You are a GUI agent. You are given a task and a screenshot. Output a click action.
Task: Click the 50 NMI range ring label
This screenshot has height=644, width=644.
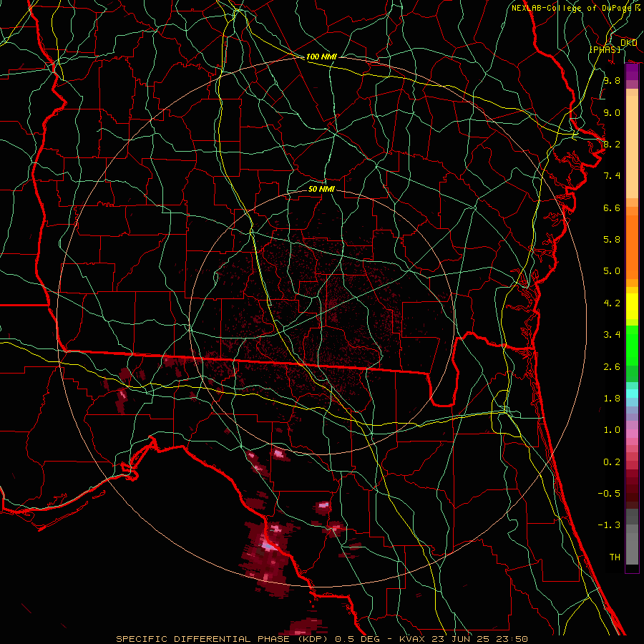(x=321, y=189)
